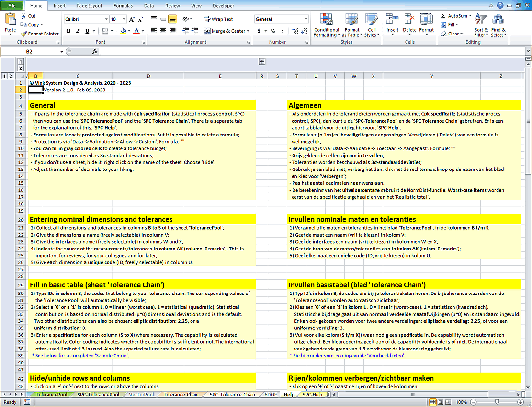532x407 pixels.
Task: Open the File tab
Action: coord(12,6)
